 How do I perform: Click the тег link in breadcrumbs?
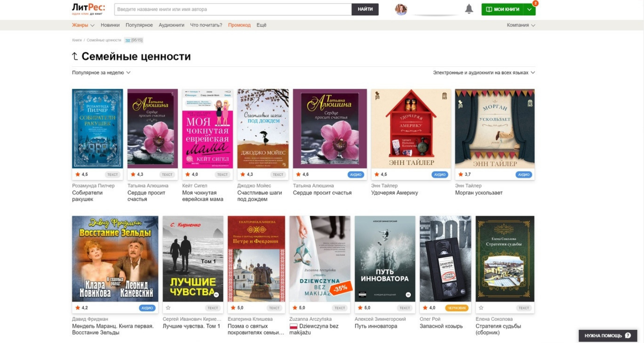coord(128,40)
